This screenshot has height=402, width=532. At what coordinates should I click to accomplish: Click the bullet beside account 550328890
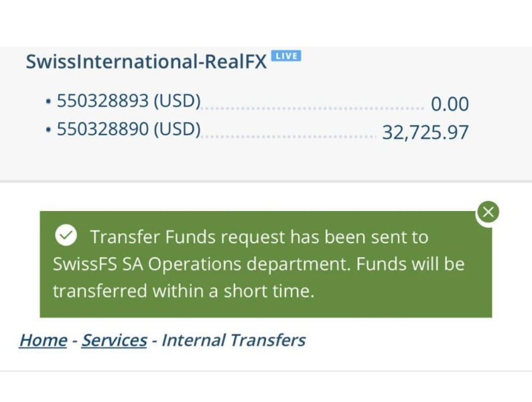(48, 130)
